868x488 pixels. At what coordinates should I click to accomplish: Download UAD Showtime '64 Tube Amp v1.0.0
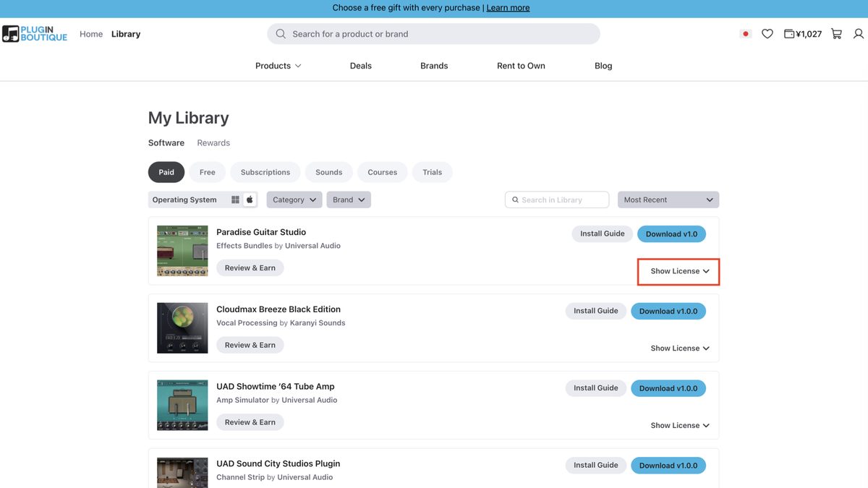668,389
